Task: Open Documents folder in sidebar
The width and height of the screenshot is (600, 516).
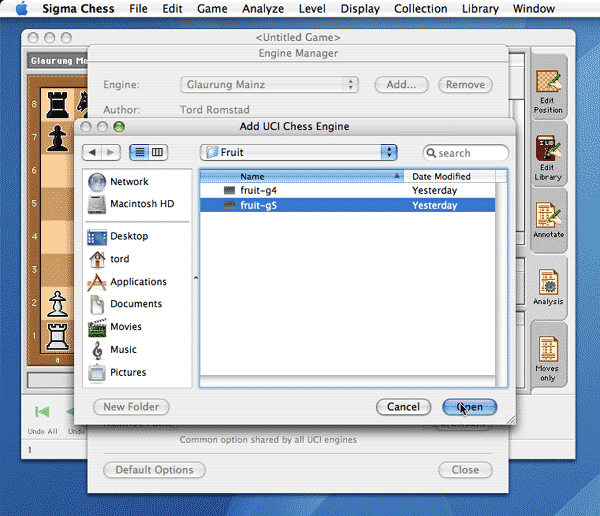Action: (126, 304)
